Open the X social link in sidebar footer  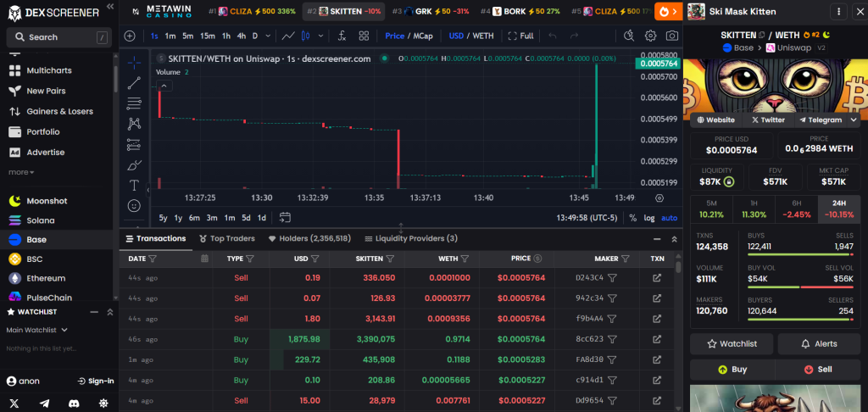pyautogui.click(x=14, y=404)
